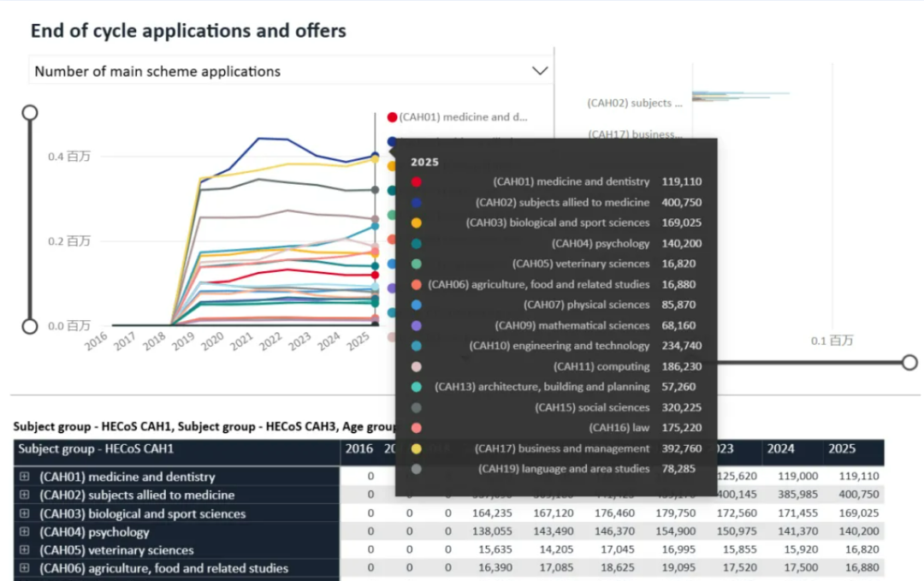924x581 pixels.
Task: Expand the (CAH01) medicine and dentistry table row
Action: click(x=25, y=477)
